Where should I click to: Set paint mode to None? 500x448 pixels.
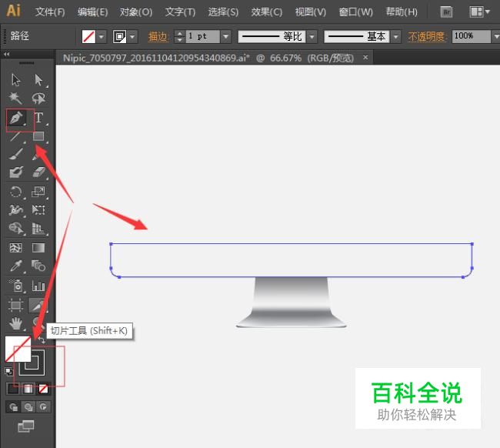pyautogui.click(x=43, y=389)
